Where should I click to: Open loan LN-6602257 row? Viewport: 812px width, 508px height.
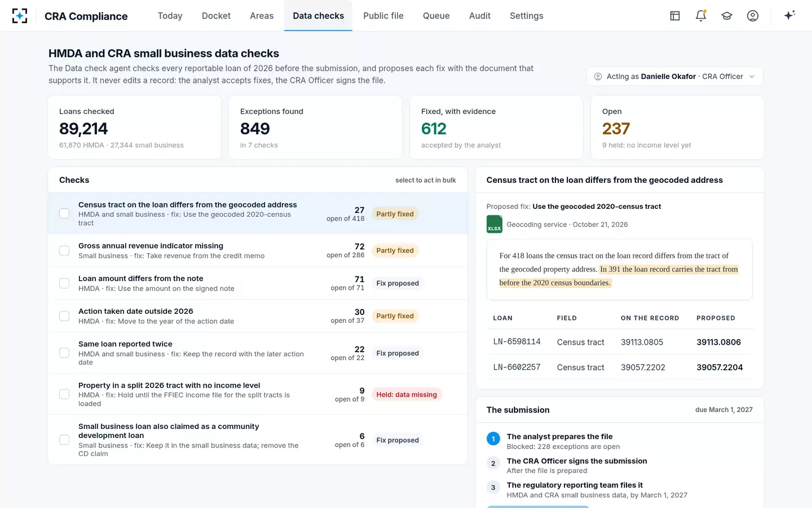[x=619, y=367]
